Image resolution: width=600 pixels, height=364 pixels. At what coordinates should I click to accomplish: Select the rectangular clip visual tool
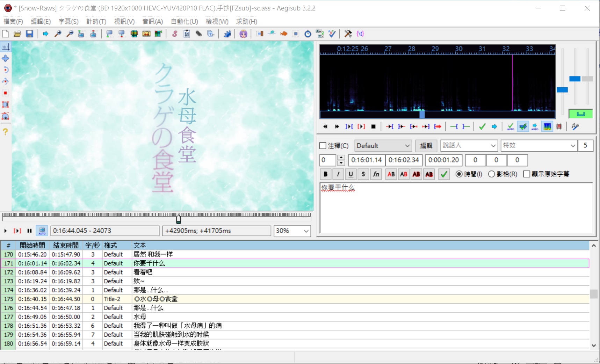pos(6,104)
